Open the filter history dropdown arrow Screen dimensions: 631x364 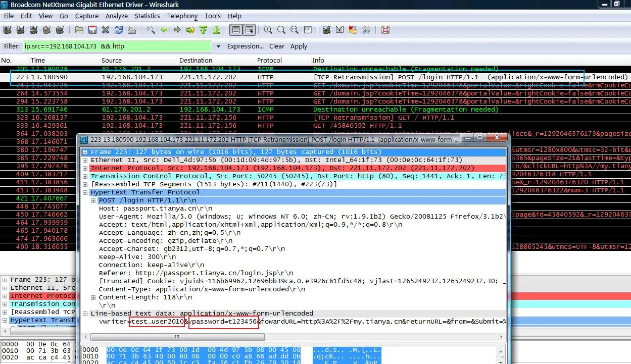coord(218,46)
